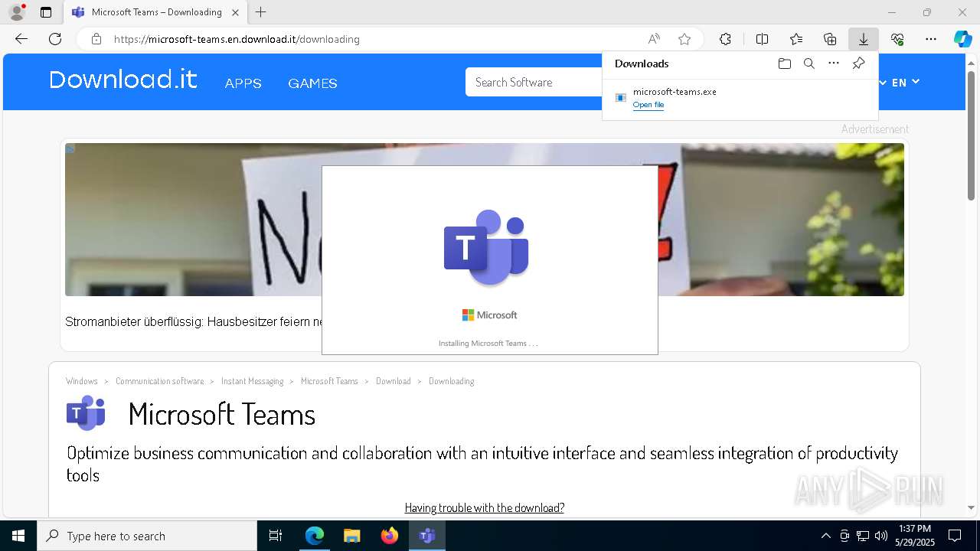This screenshot has height=551, width=980.
Task: Click Open file link for microsoft-teams.exe
Action: pos(648,105)
